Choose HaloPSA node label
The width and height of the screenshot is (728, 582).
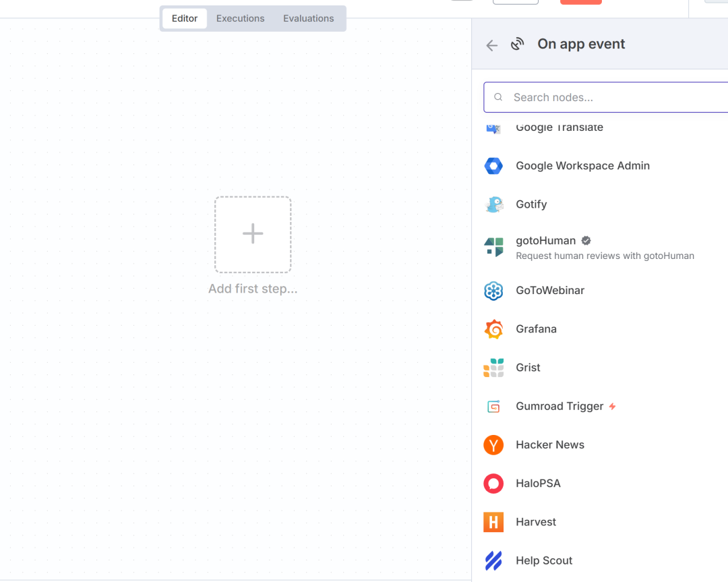538,483
